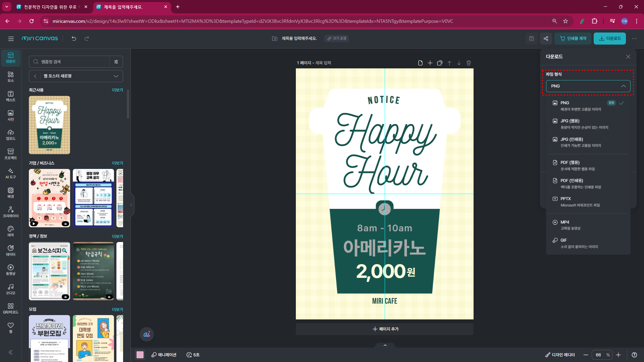Click the redo arrow
644x362 pixels.
(87, 39)
